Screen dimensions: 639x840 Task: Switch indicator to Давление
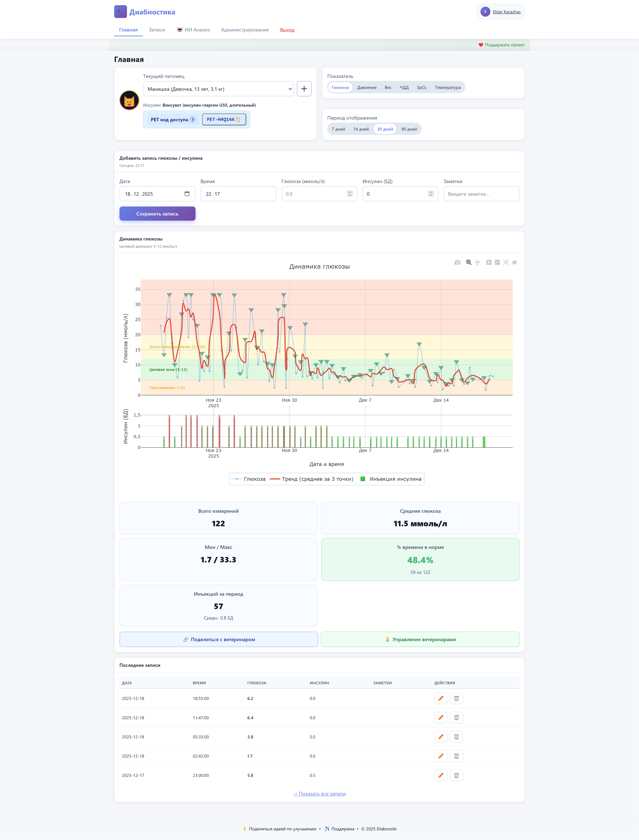coord(367,88)
